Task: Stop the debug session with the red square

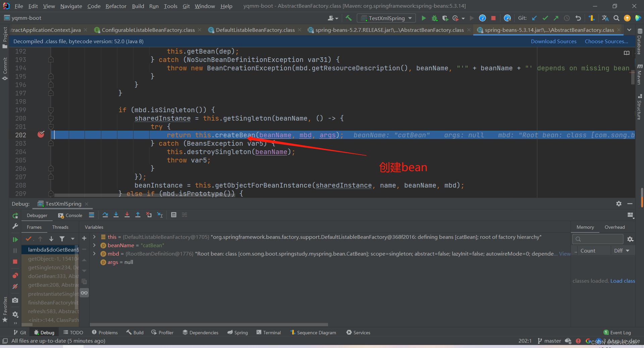Action: coord(15,262)
